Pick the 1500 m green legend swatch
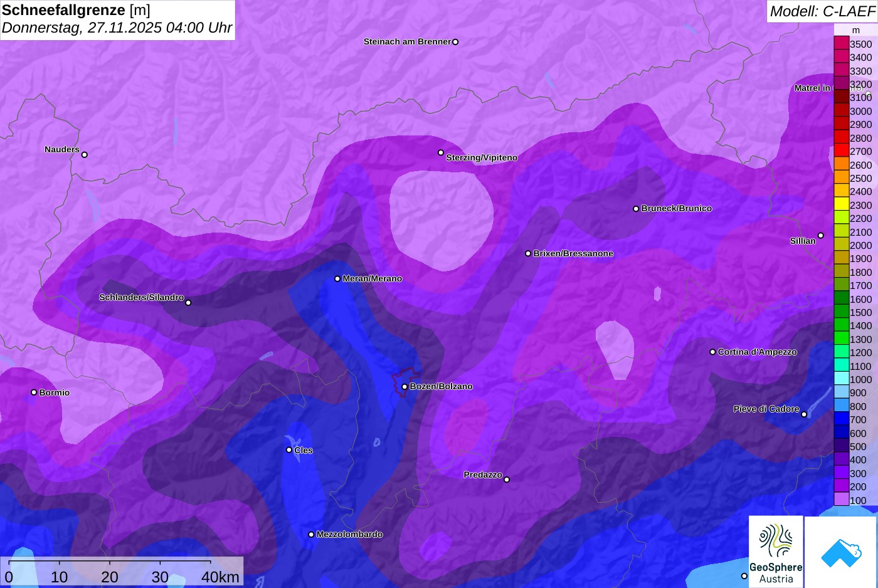 tap(842, 312)
